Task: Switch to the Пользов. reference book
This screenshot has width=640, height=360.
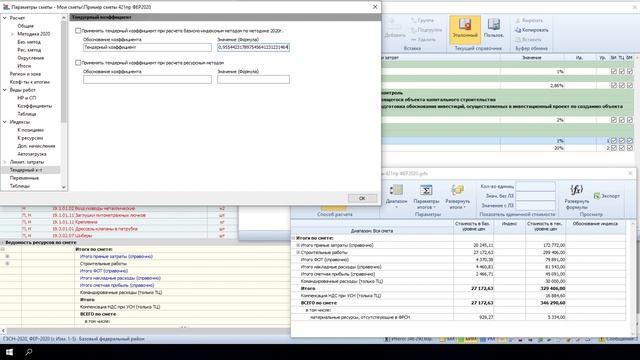Action: tap(493, 29)
